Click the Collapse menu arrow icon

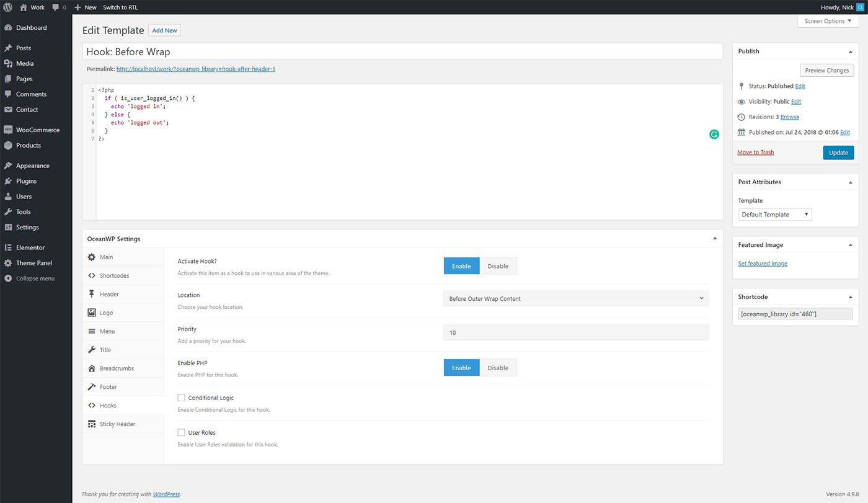(8, 278)
